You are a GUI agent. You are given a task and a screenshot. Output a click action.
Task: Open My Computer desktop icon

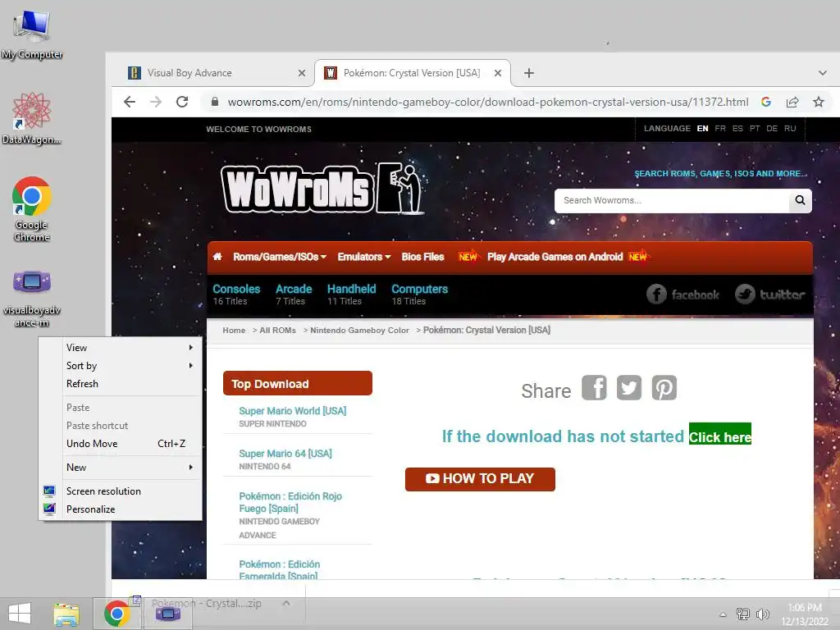(x=32, y=33)
